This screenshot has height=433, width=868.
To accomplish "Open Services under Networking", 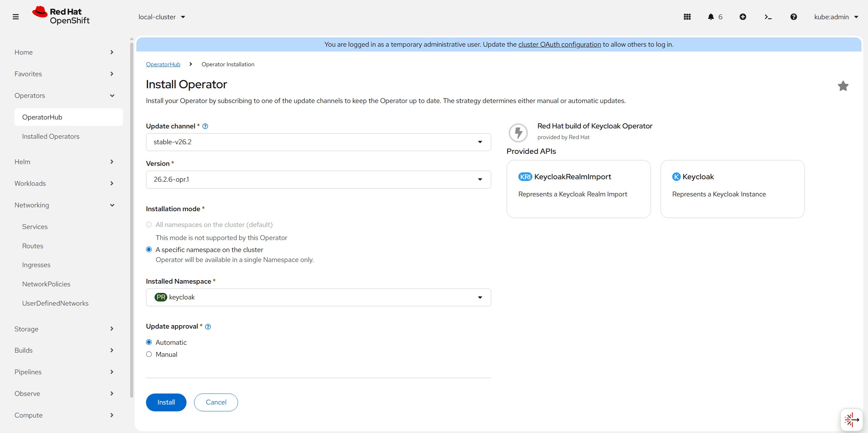I will tap(69, 227).
